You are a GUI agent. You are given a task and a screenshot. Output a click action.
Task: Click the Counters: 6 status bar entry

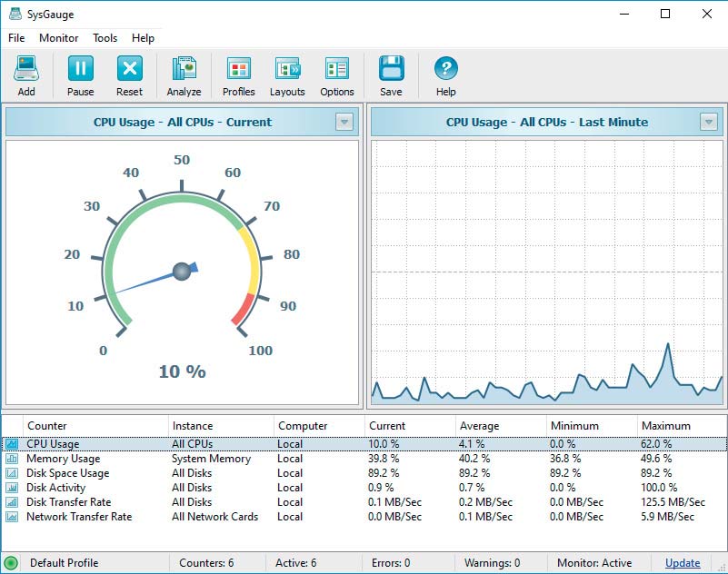pos(206,563)
